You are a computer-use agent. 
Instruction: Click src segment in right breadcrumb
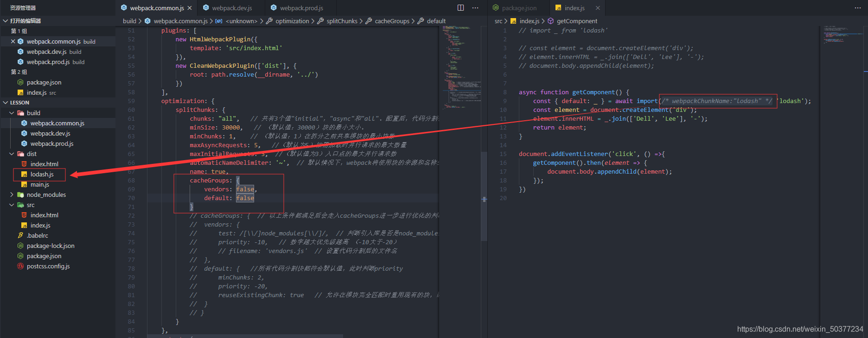coord(498,21)
